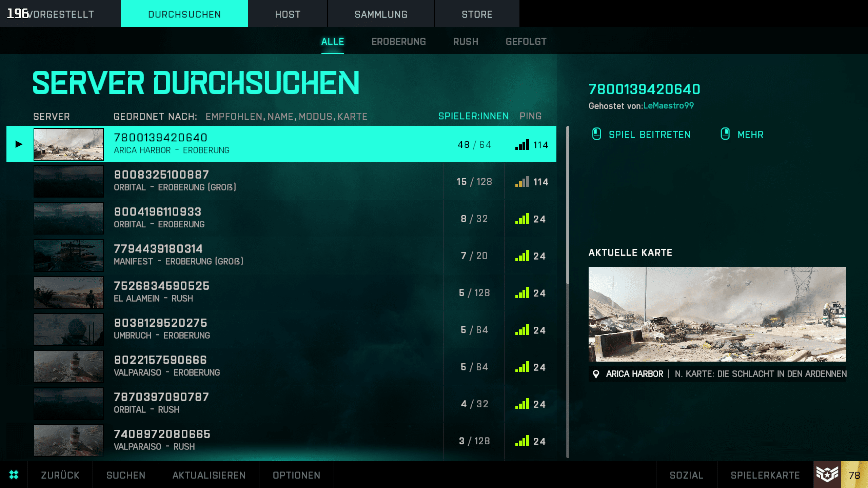The height and width of the screenshot is (488, 868).
Task: Click the four-dot menu icon in bottom-left
Action: [x=14, y=475]
